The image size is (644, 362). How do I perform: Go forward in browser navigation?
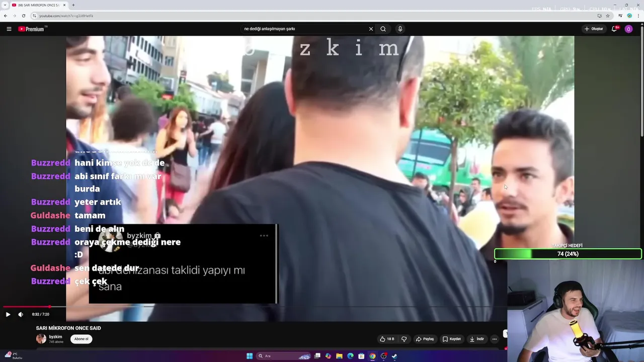[x=14, y=16]
